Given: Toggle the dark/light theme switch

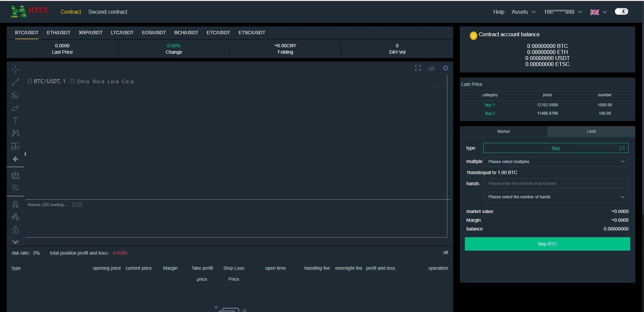Looking at the screenshot, I should 621,12.
